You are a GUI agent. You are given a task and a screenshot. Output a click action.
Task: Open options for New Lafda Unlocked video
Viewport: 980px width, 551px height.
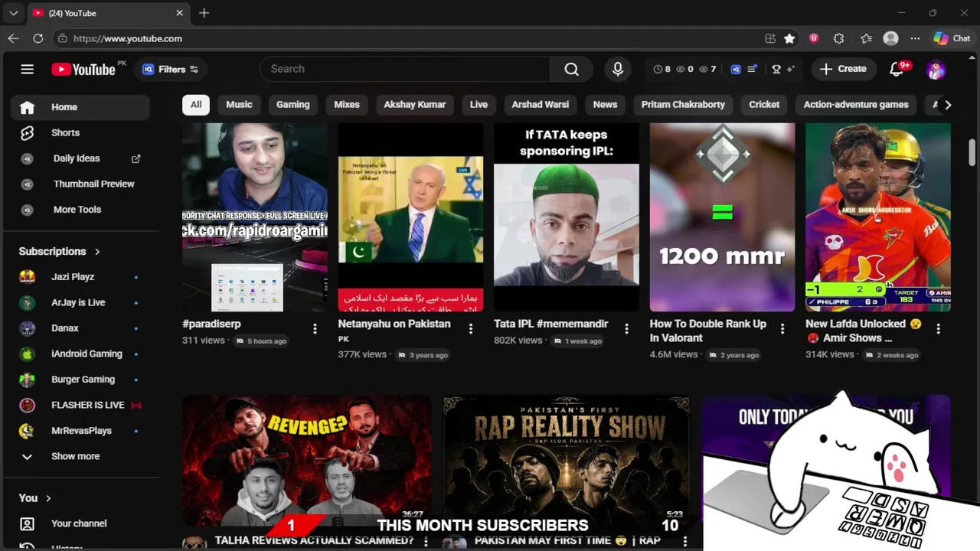(x=938, y=329)
